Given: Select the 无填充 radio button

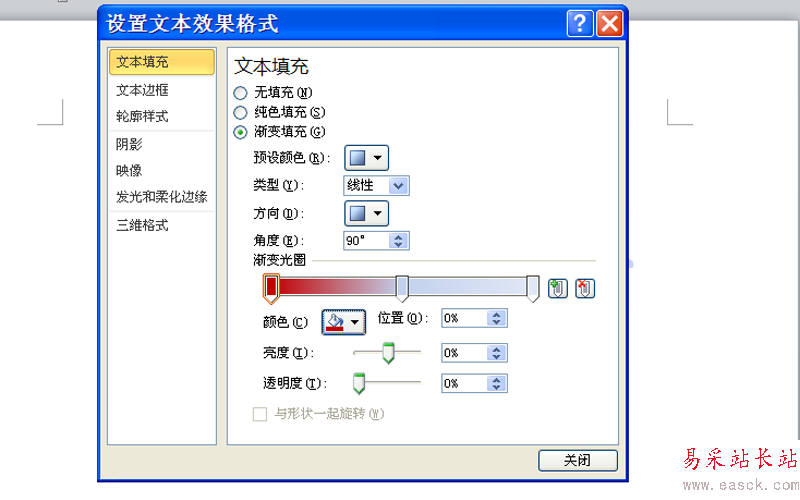Looking at the screenshot, I should coord(240,93).
